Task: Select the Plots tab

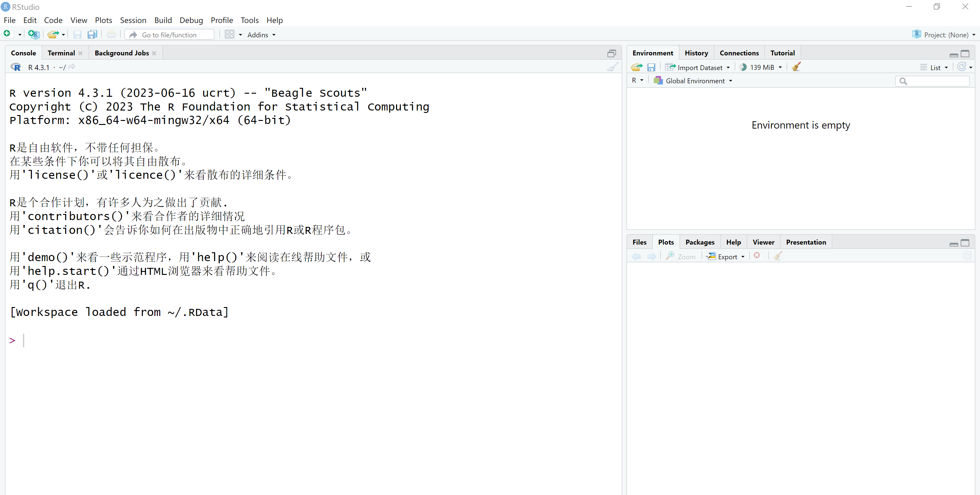Action: pos(666,242)
